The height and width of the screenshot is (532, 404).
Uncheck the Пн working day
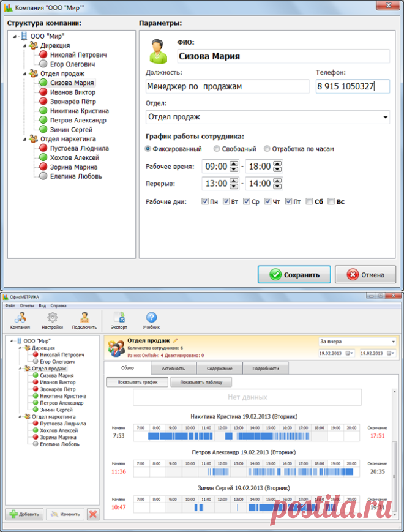[x=205, y=201]
